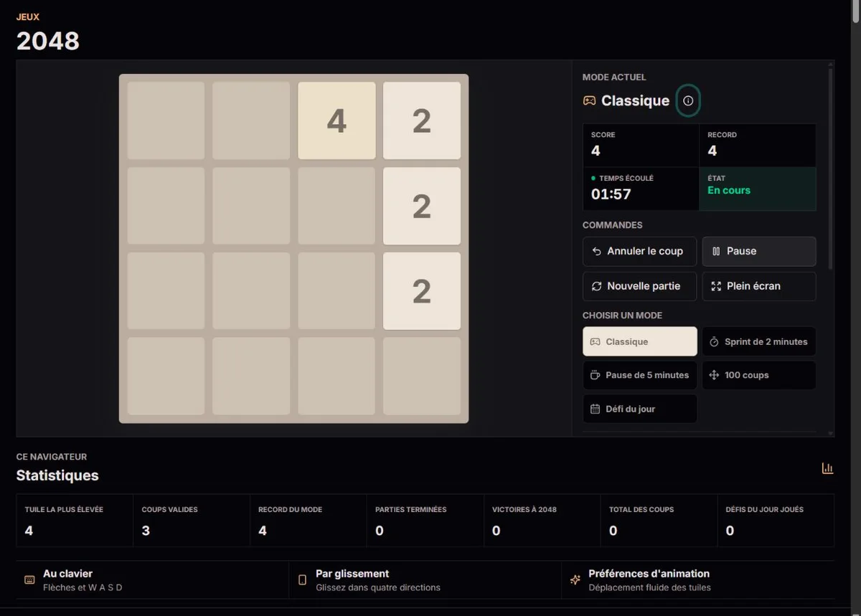The height and width of the screenshot is (616, 861).
Task: Select Pause de 5 minutes mode
Action: point(639,375)
